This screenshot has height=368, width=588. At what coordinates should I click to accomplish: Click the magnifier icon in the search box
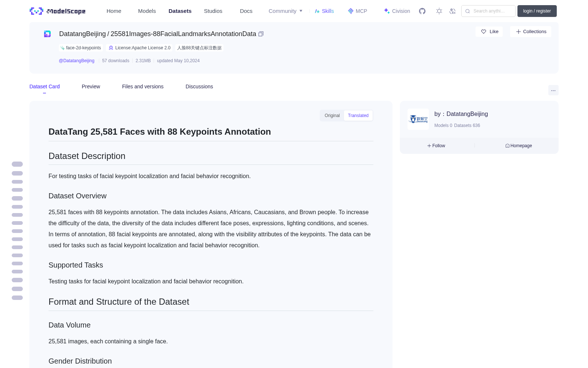coord(467,11)
